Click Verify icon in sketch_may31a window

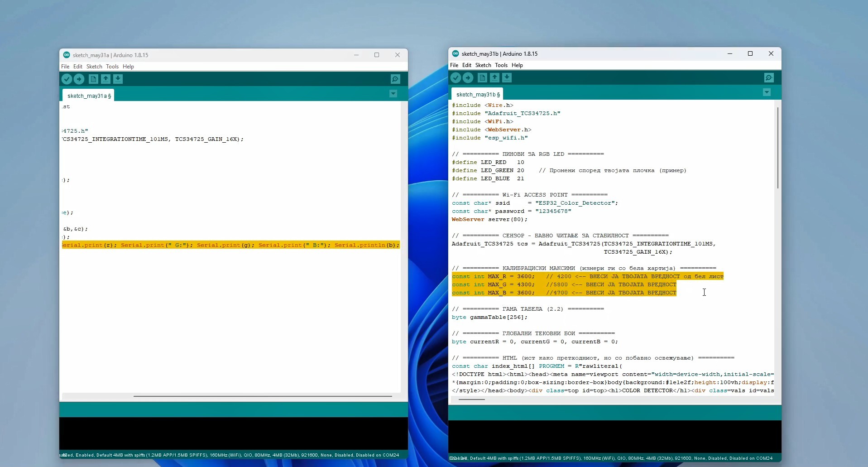(x=67, y=79)
